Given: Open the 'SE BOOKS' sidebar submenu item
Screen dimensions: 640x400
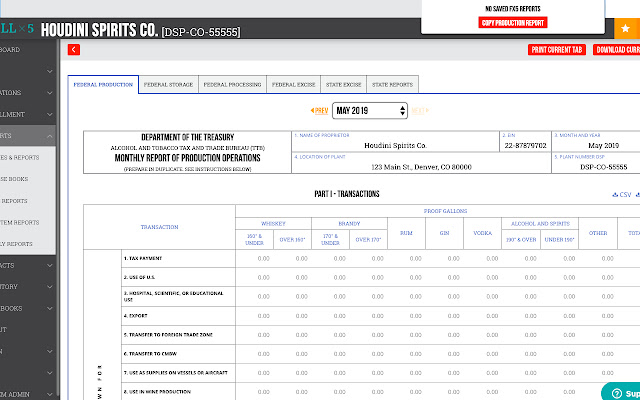Looking at the screenshot, I should [14, 179].
